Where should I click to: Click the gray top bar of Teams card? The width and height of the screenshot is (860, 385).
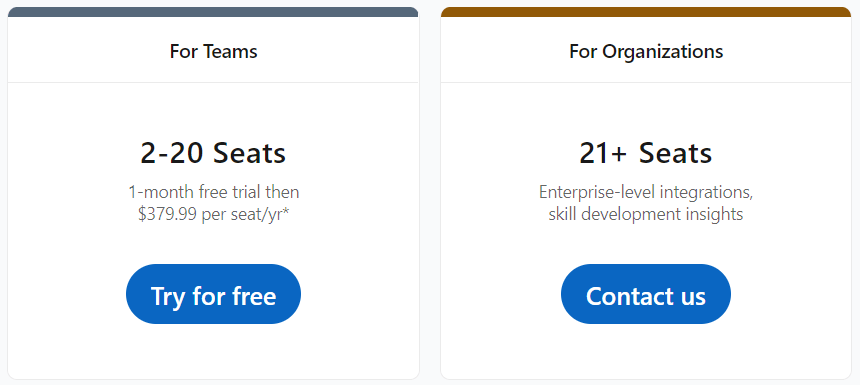point(213,12)
